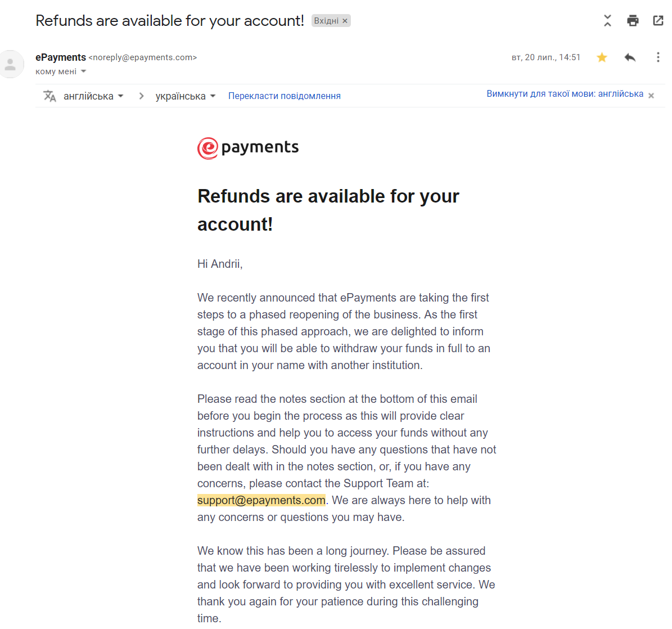Open the email in a new window
672x629 pixels.
tap(658, 21)
